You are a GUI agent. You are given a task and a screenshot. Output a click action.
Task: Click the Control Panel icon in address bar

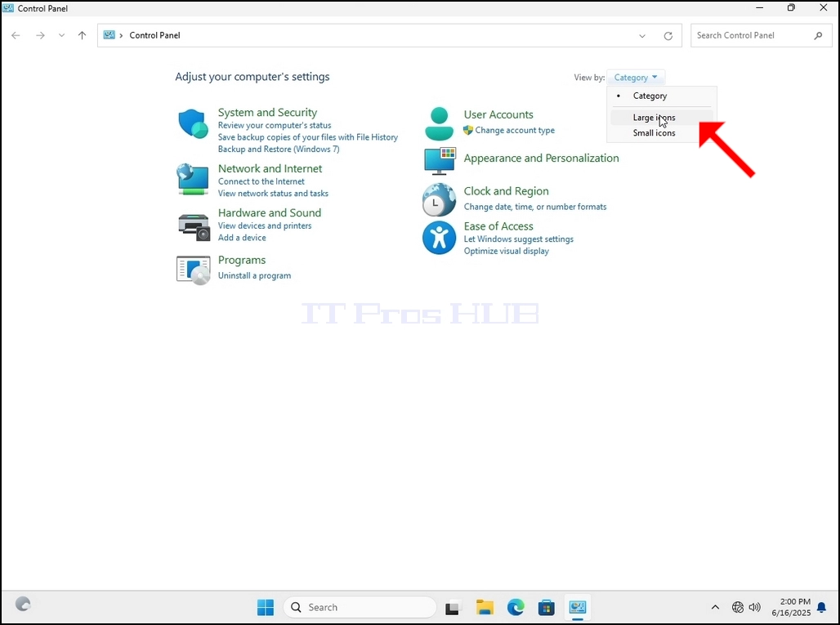click(109, 35)
